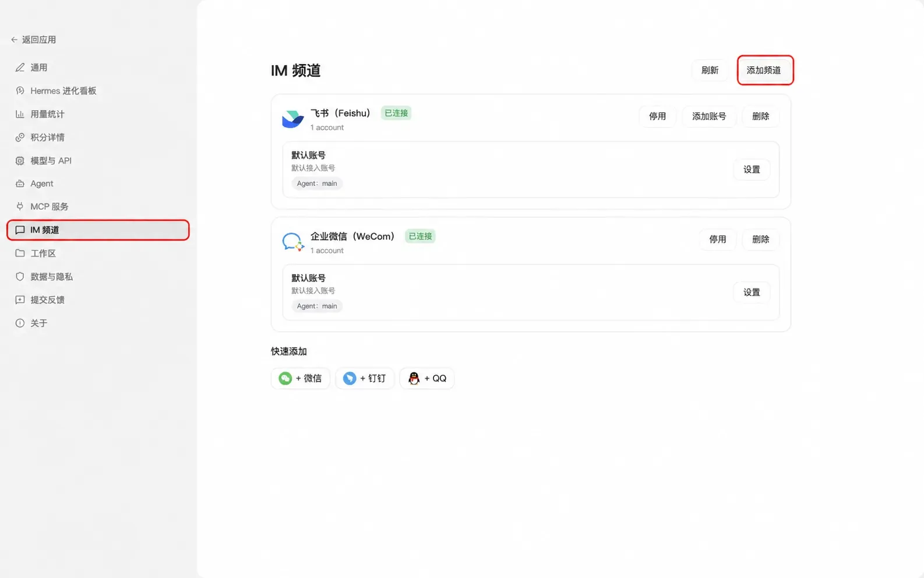Click the bar chart icon for 用量统计
The image size is (924, 578).
20,114
